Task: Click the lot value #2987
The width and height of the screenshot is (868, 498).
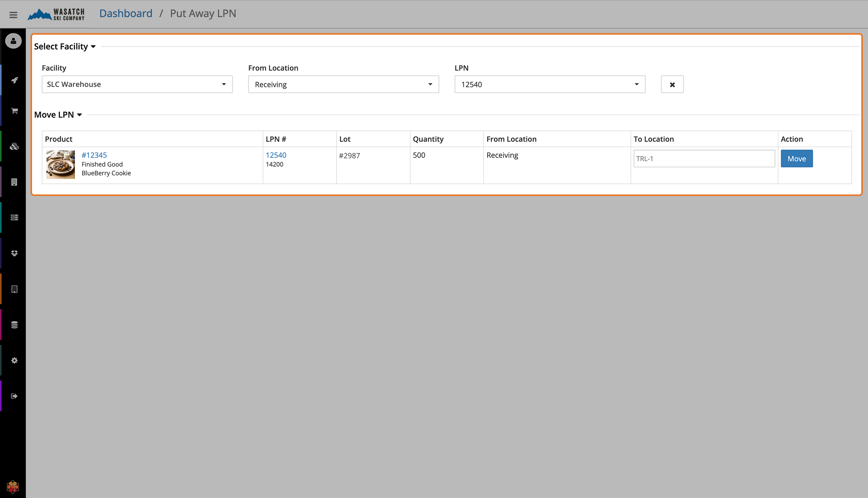Action: pos(349,156)
